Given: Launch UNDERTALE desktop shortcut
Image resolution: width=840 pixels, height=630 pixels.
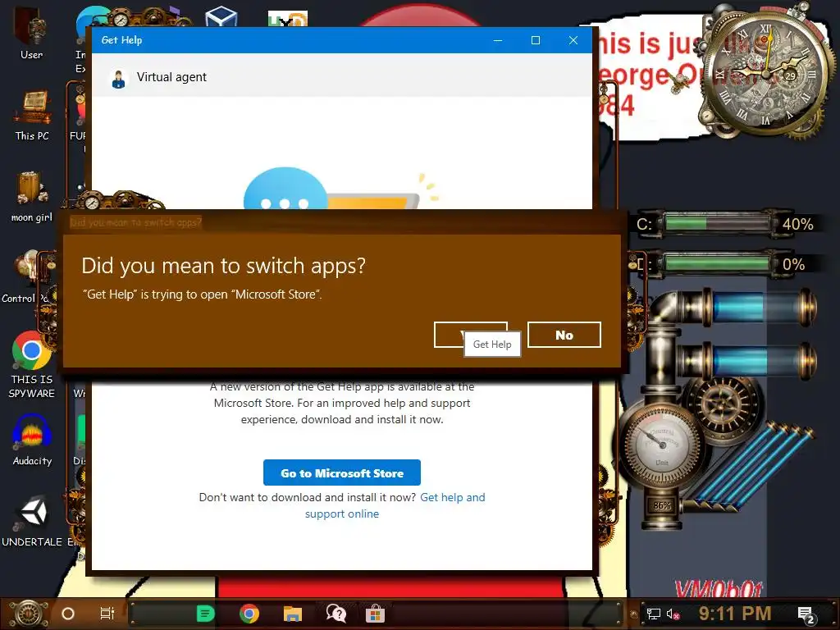Looking at the screenshot, I should (x=32, y=521).
